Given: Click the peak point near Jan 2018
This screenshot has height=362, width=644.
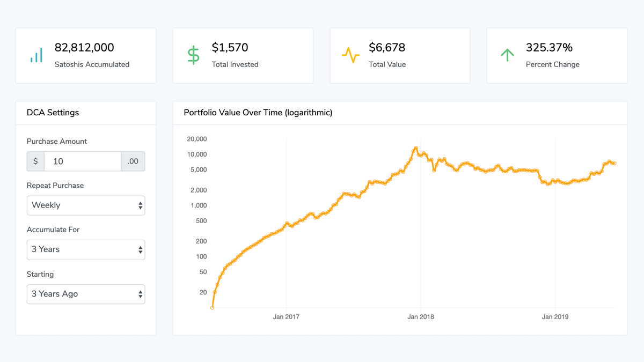Looking at the screenshot, I should pyautogui.click(x=416, y=148).
